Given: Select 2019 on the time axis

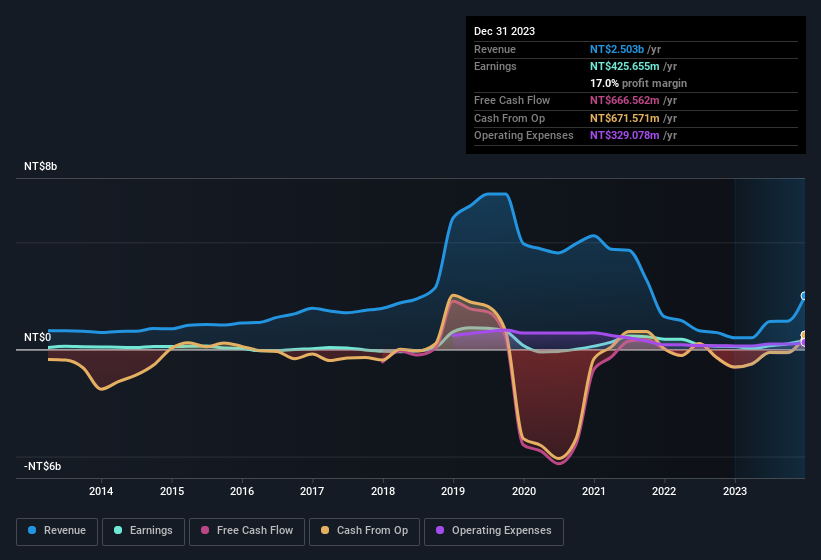Looking at the screenshot, I should [x=453, y=491].
